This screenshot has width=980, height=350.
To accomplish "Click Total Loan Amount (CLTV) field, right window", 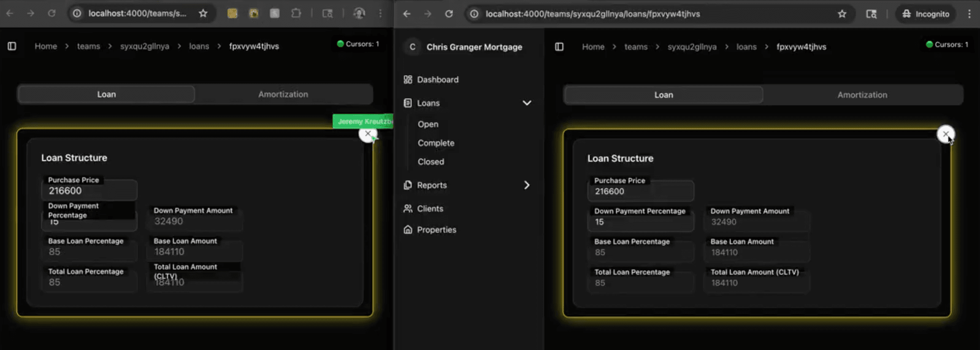I will coord(757,283).
